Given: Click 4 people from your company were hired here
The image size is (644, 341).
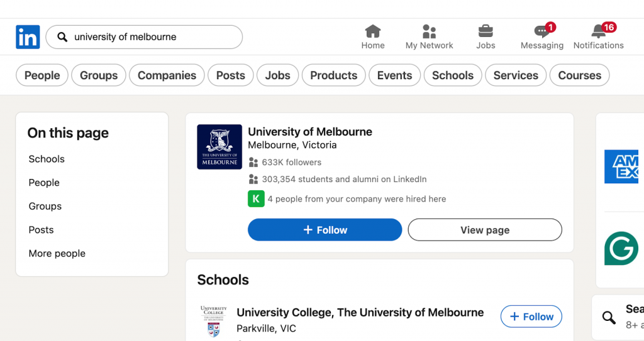Looking at the screenshot, I should (x=357, y=199).
